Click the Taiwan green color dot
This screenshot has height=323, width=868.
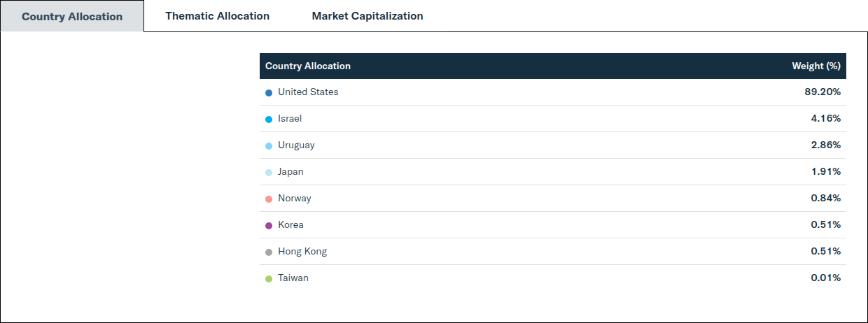pos(269,278)
